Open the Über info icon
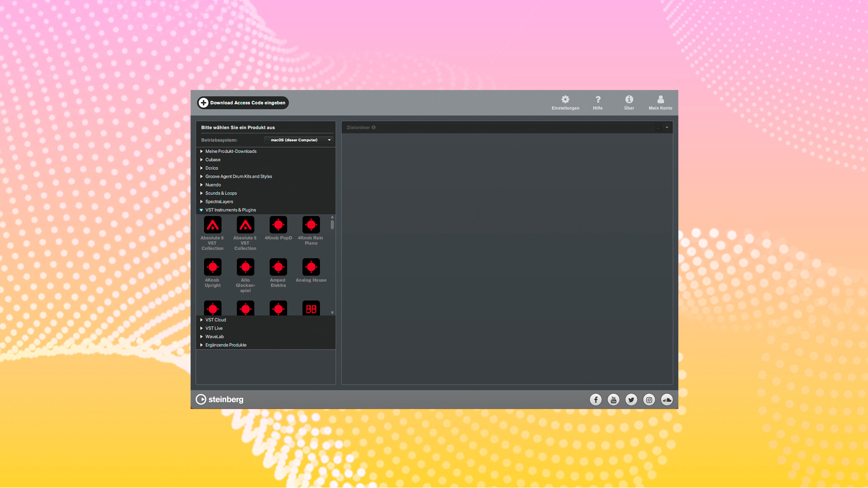 coord(629,100)
